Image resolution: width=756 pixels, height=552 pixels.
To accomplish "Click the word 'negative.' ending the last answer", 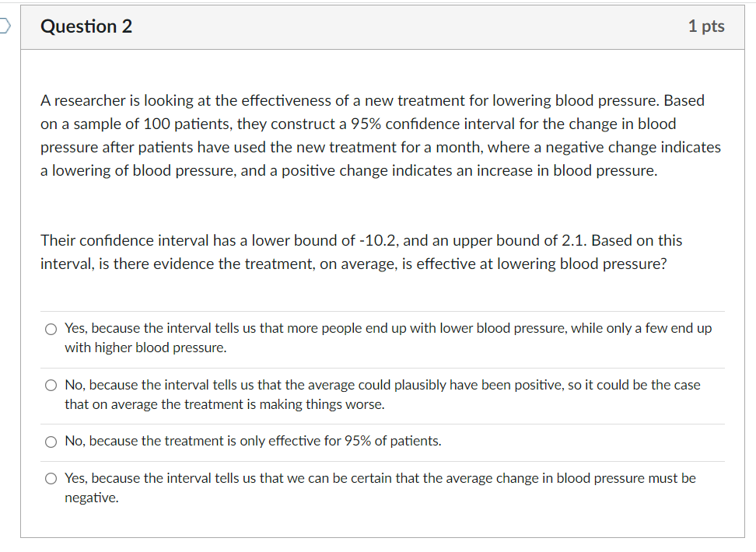I will point(92,498).
